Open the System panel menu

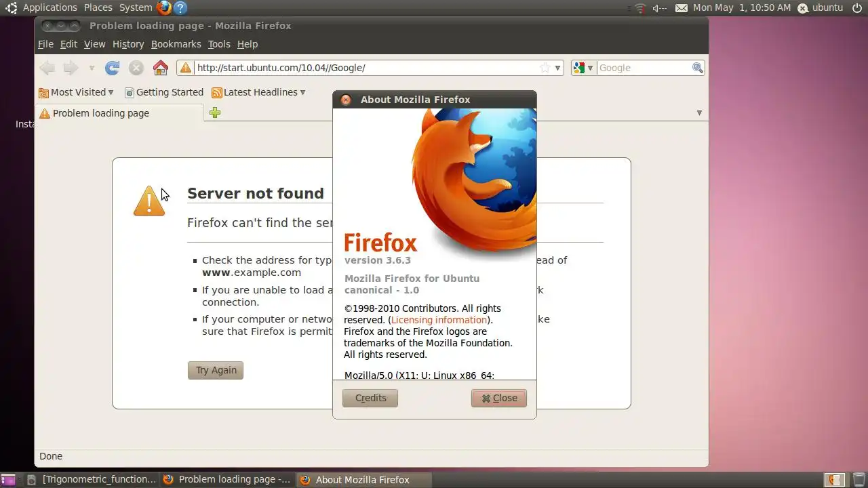136,7
